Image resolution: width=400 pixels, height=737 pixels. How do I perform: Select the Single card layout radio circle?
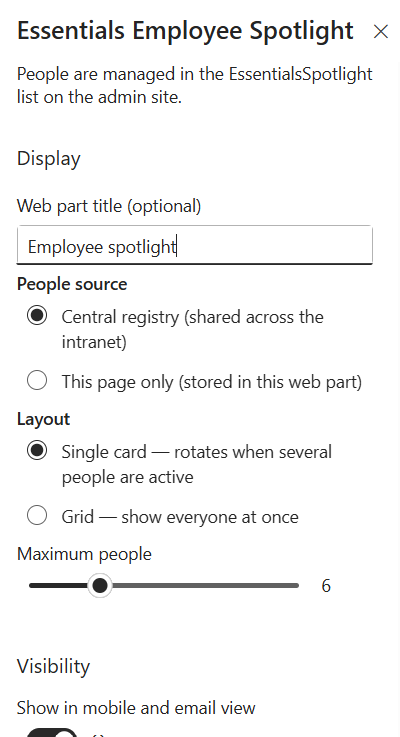point(37,450)
